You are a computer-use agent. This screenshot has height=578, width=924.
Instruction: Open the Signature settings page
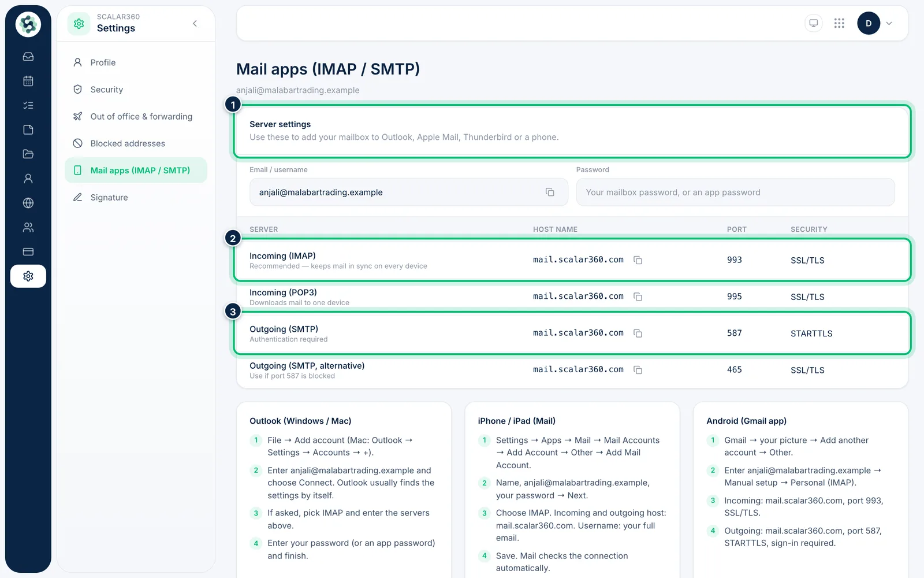(136, 197)
